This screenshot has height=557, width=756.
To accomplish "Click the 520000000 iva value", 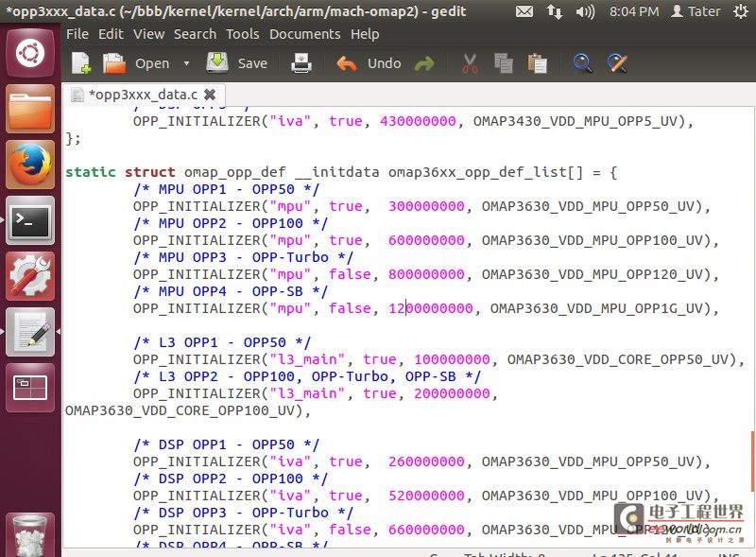I will pyautogui.click(x=426, y=496).
